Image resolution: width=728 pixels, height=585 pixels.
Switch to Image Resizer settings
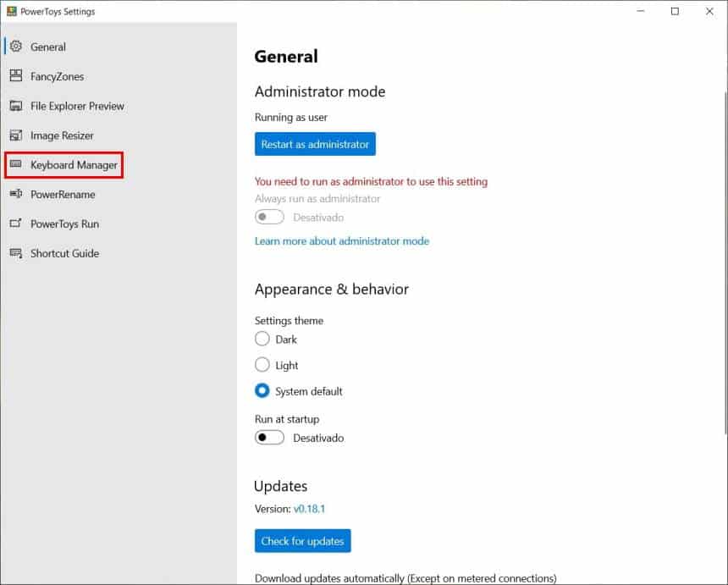62,135
